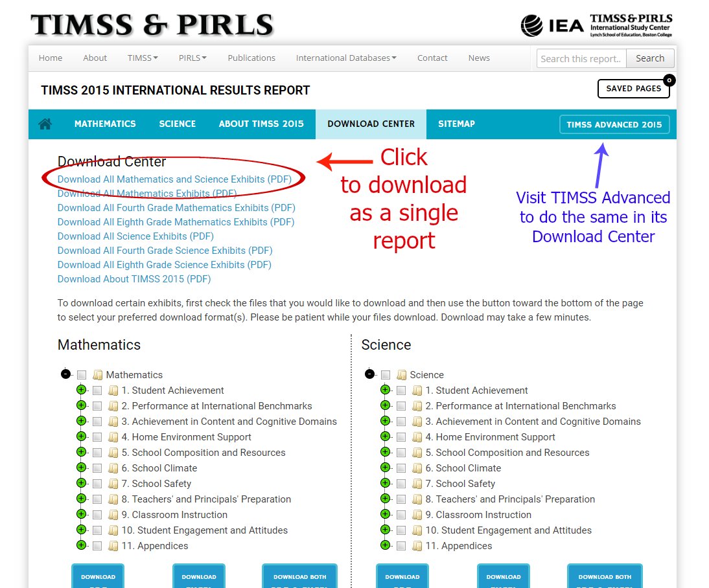Click the notification badge on SAVED PAGES
This screenshot has width=709, height=588.
pyautogui.click(x=668, y=80)
